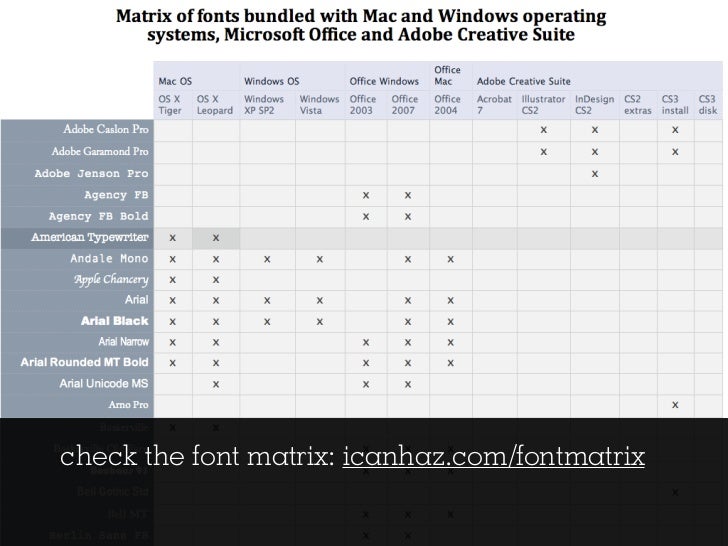Click the Arial Black font name
Viewport: 728px width, 546px height.
pos(115,321)
